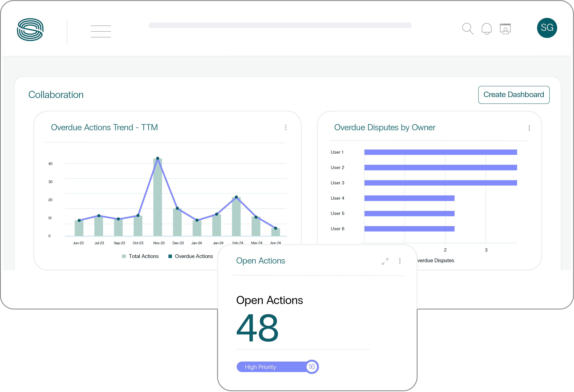Expand the Open Actions card fullscreen

(x=385, y=261)
